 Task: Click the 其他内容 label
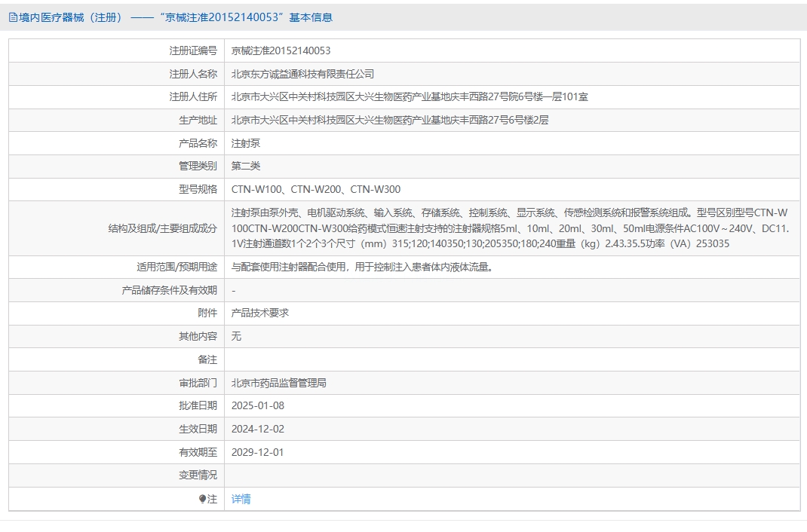(x=198, y=336)
